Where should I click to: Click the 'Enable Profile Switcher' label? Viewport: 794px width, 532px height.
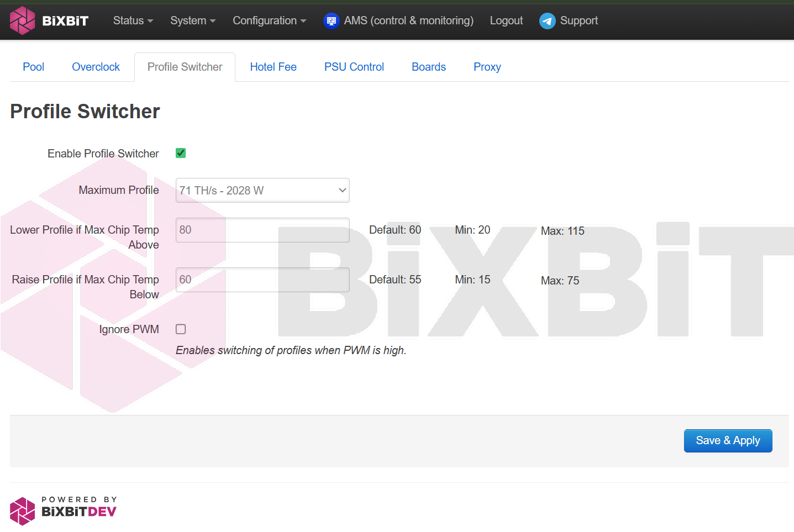[x=103, y=154]
